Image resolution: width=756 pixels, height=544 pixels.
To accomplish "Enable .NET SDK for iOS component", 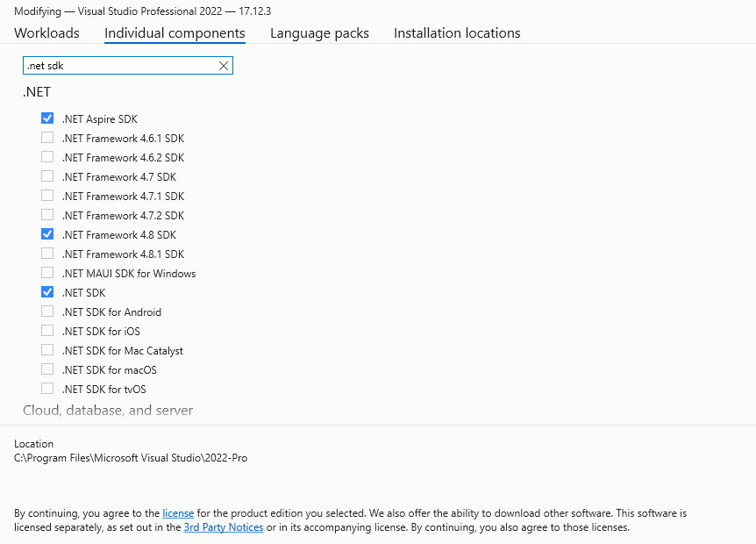I will [47, 331].
